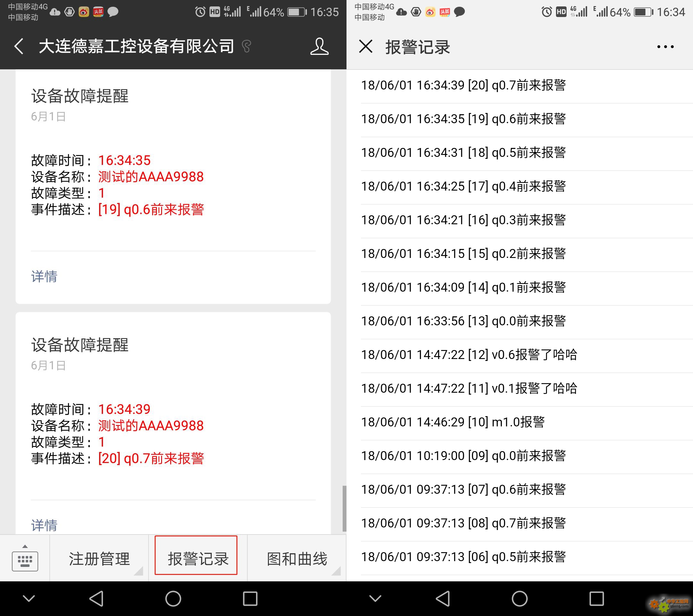The height and width of the screenshot is (616, 693).
Task: Tap left status bar battery icon
Action: [x=297, y=12]
